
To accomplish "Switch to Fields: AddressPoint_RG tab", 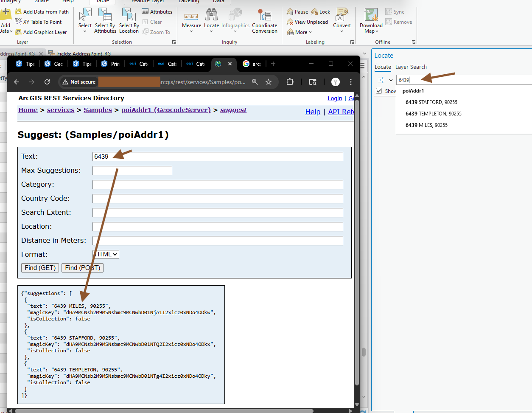I will point(79,53).
